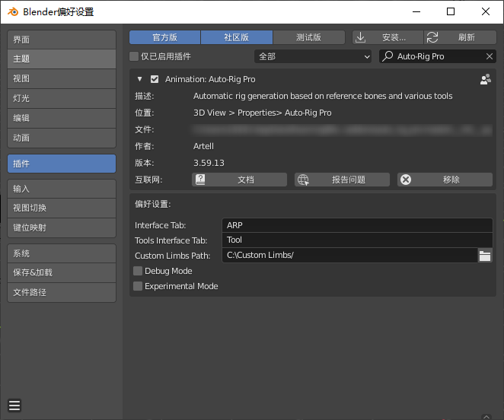Open the 视图切换 navigation section
Viewport: 504px width, 420px height.
point(62,208)
